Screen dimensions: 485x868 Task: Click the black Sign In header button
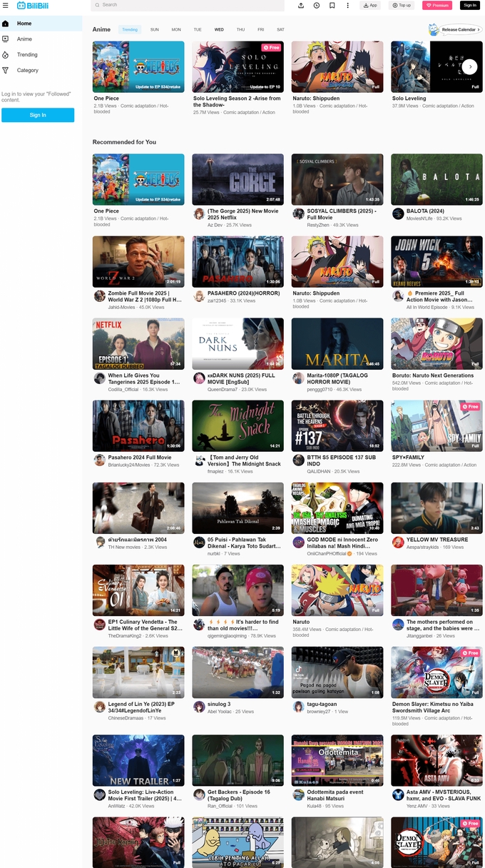click(x=469, y=5)
